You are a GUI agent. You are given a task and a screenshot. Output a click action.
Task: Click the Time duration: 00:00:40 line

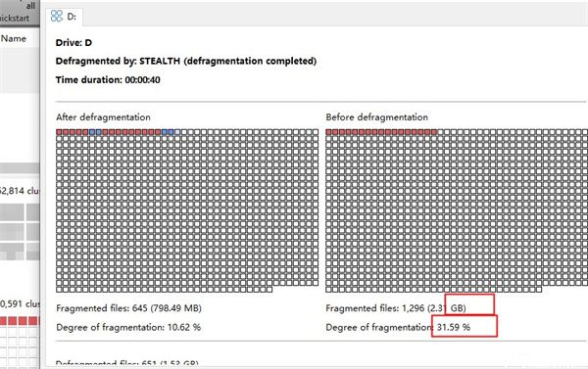click(108, 80)
